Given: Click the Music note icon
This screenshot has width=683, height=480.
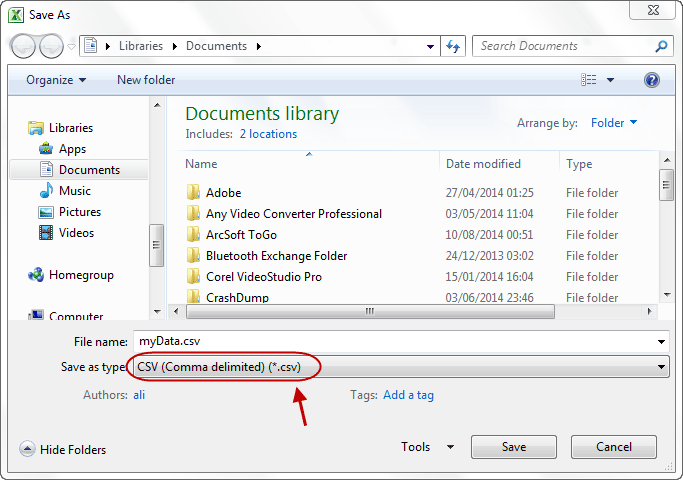Looking at the screenshot, I should pos(46,190).
